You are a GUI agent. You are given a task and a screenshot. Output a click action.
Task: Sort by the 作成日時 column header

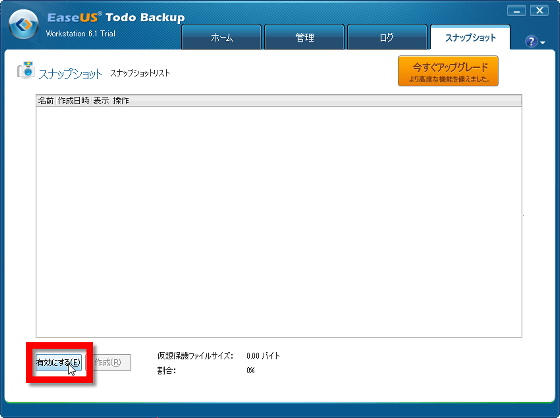click(73, 101)
